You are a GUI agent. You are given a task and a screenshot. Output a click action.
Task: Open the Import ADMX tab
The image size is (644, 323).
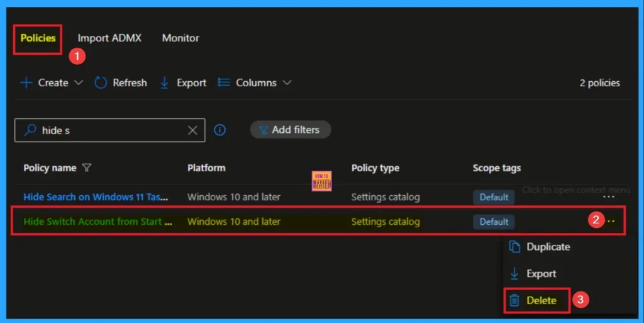(109, 38)
